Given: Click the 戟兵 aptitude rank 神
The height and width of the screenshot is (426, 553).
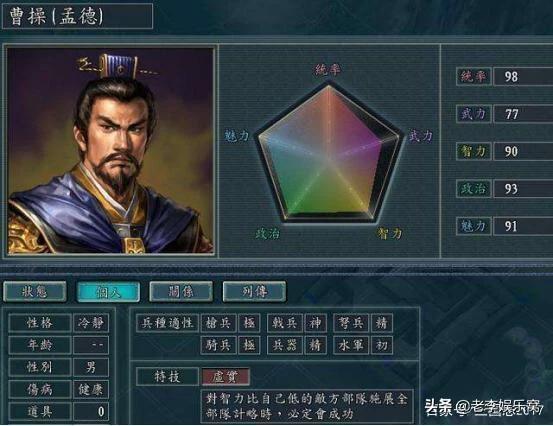Looking at the screenshot, I should coord(315,323).
